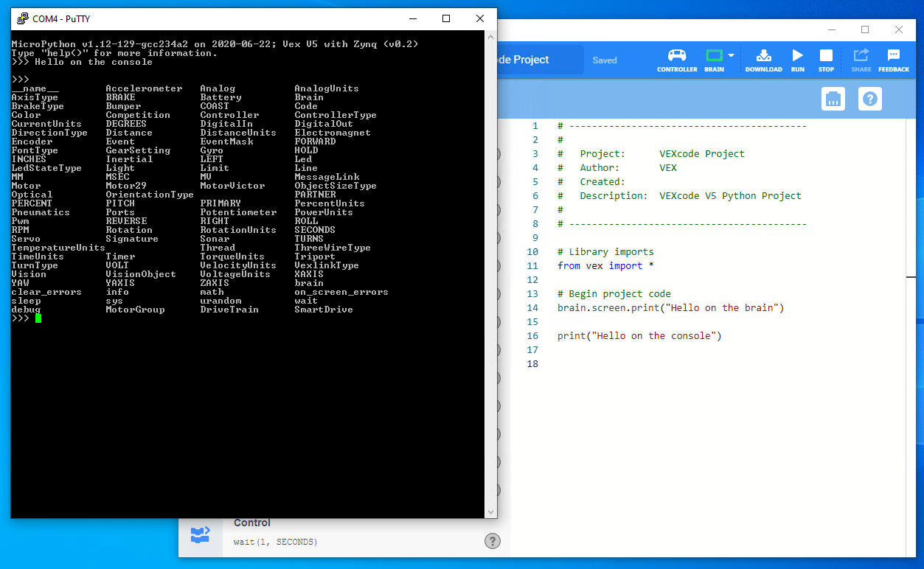Minimize the PuTTY window
This screenshot has width=924, height=569.
point(412,18)
